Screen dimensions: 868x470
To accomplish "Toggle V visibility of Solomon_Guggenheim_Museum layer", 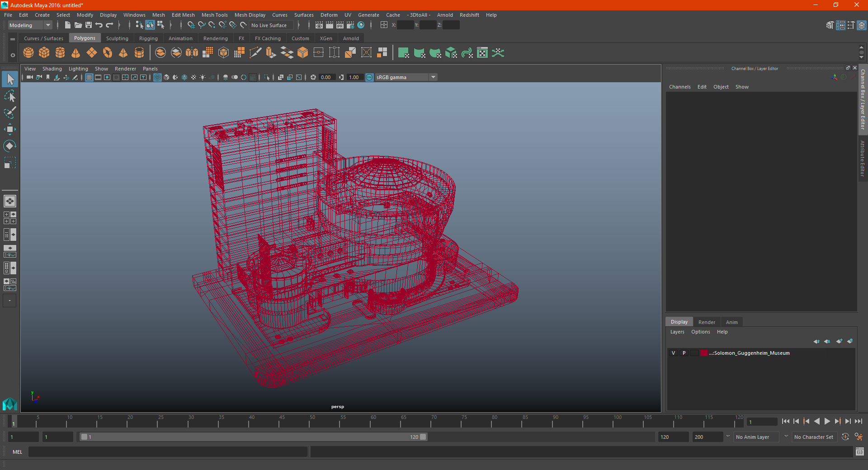I will [x=674, y=353].
